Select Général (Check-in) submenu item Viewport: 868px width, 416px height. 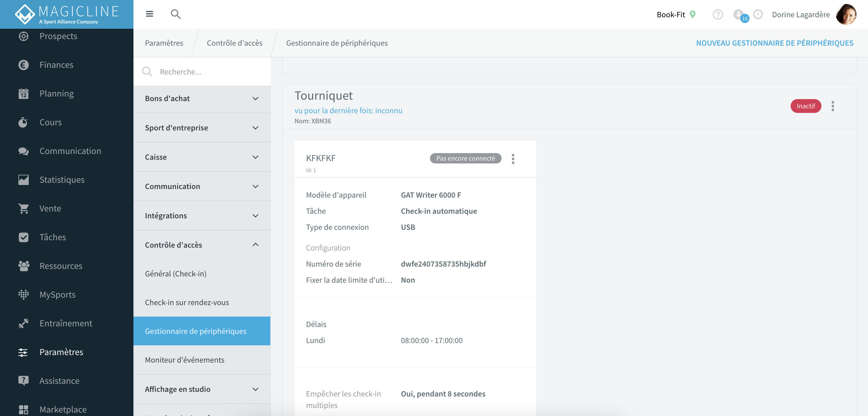tap(202, 274)
